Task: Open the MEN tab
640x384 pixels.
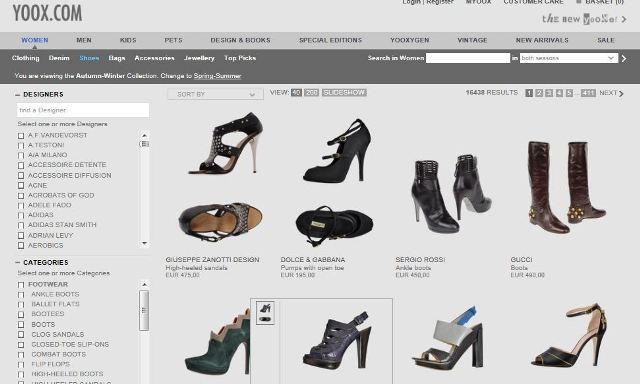Action: [x=84, y=40]
